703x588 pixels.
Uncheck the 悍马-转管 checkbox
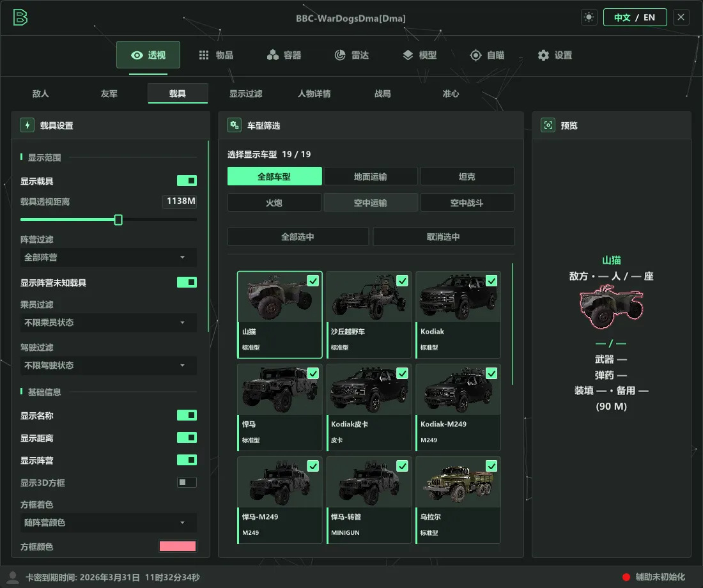coord(402,467)
